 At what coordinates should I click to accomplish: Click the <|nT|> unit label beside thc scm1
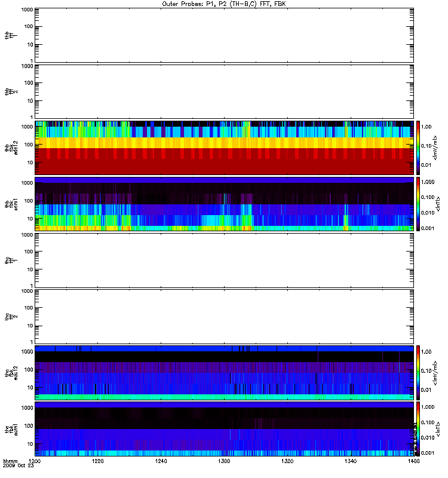tap(438, 429)
